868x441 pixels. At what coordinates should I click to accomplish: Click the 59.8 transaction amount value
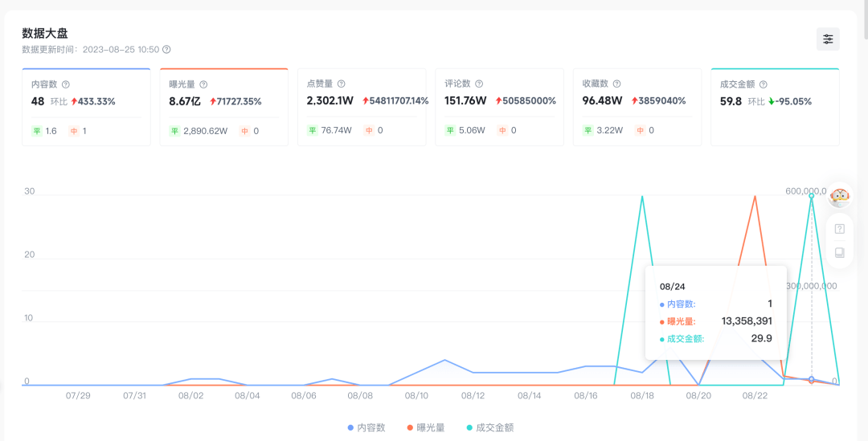pyautogui.click(x=731, y=101)
